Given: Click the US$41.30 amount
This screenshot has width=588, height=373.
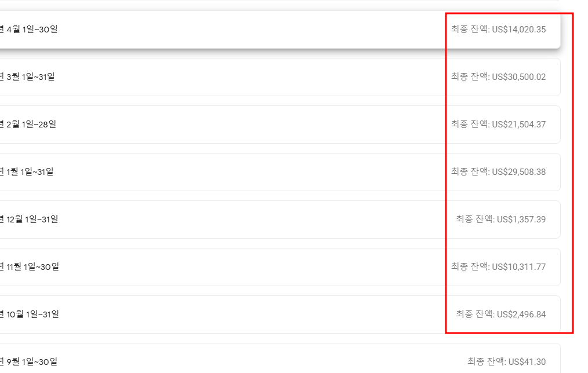Looking at the screenshot, I should pos(527,362).
